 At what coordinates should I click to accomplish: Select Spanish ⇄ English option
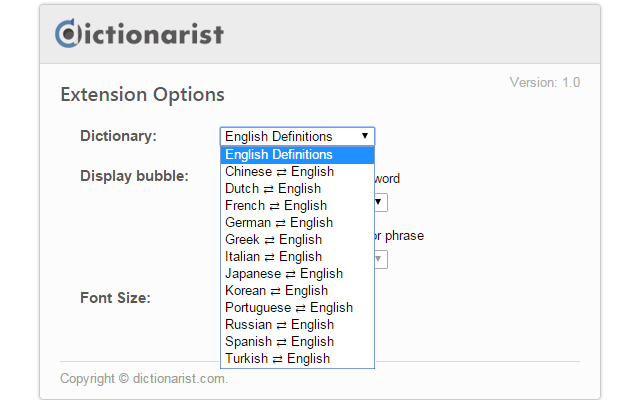(279, 342)
